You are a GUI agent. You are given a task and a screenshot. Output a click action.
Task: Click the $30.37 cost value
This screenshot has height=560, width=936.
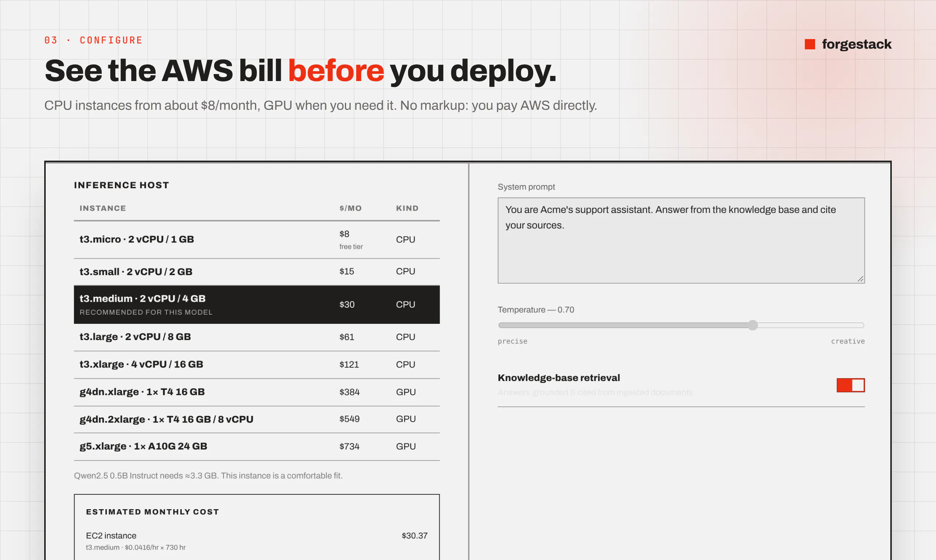(415, 535)
